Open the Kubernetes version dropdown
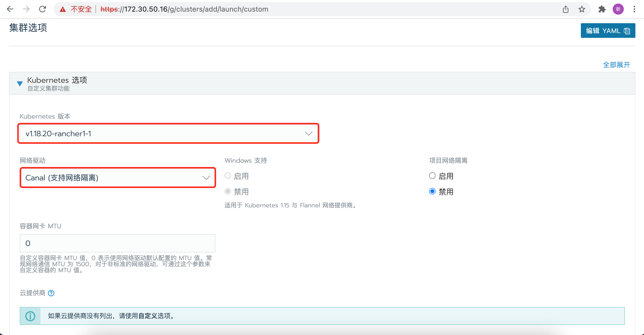 (168, 133)
